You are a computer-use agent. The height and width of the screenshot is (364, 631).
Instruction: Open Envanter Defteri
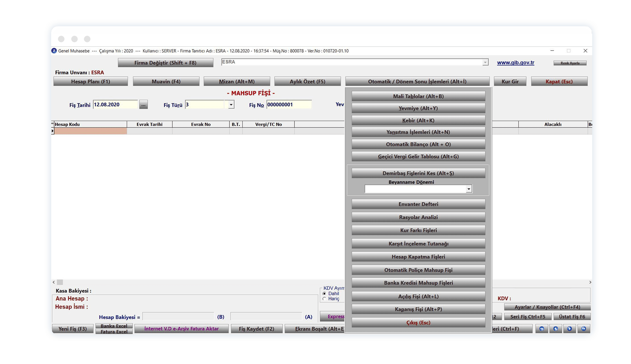418,204
